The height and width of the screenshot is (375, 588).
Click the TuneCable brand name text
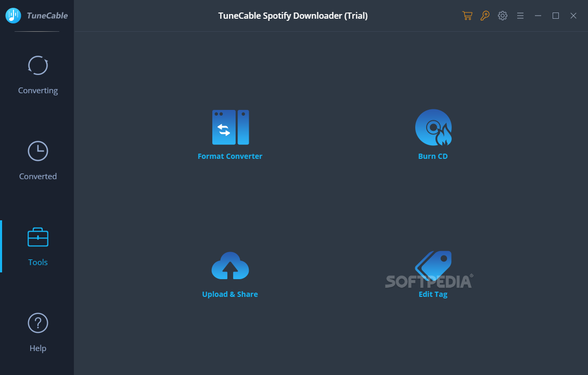pos(47,16)
